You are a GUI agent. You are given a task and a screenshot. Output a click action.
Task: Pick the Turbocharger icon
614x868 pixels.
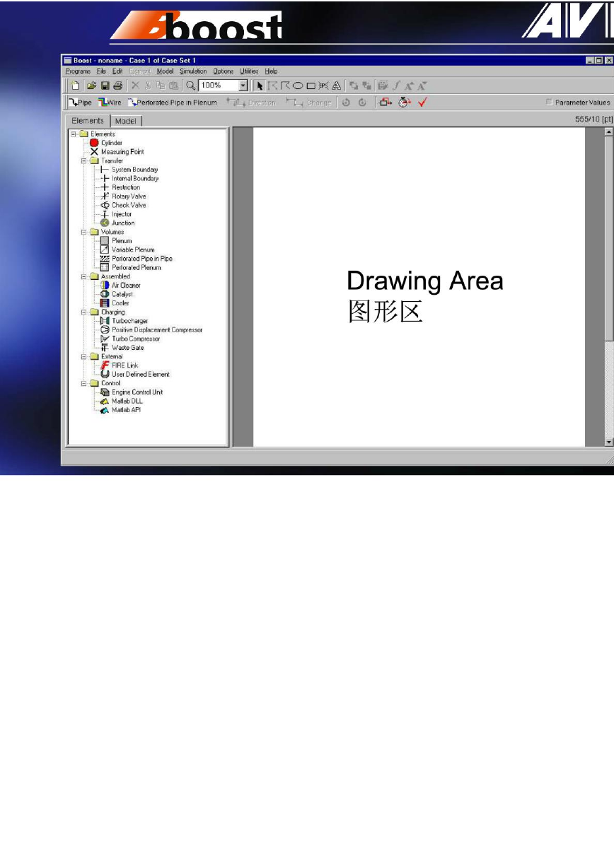point(105,321)
